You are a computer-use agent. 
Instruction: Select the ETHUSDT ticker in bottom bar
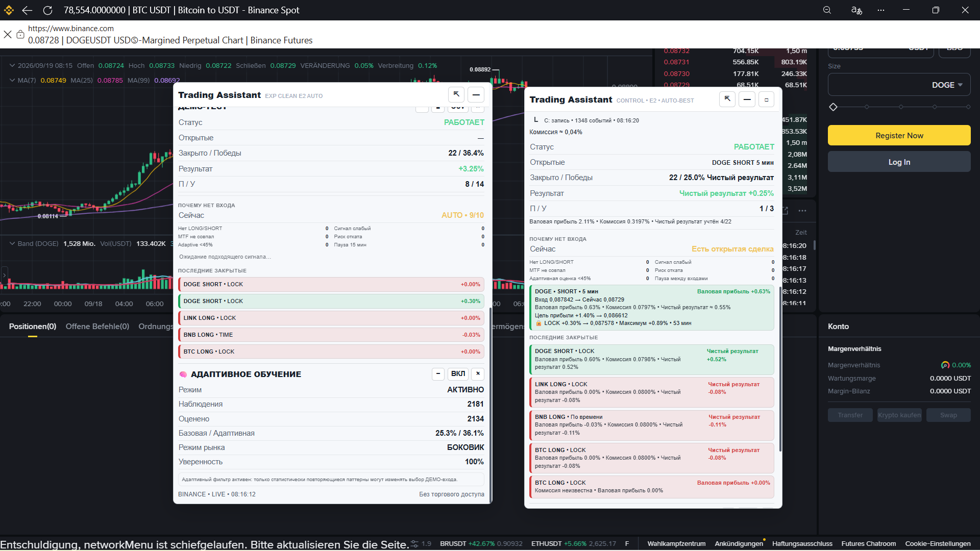point(573,544)
